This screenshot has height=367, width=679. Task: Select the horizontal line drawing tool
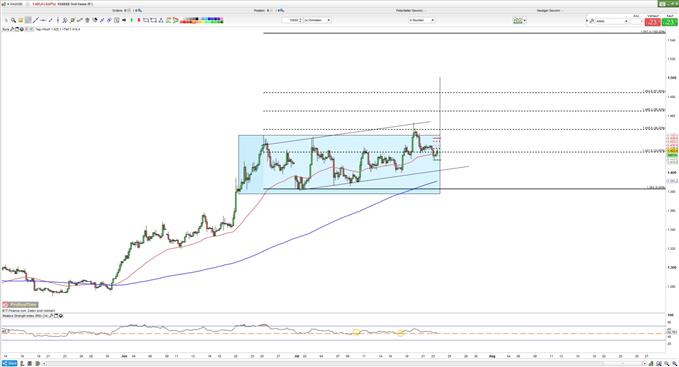(43, 20)
